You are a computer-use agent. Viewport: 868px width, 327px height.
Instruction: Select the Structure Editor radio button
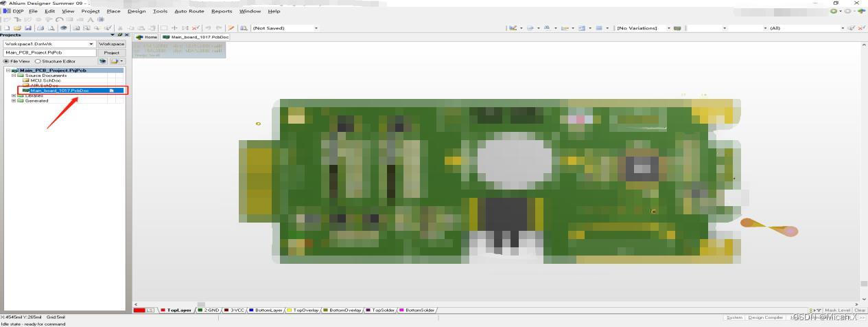click(37, 61)
